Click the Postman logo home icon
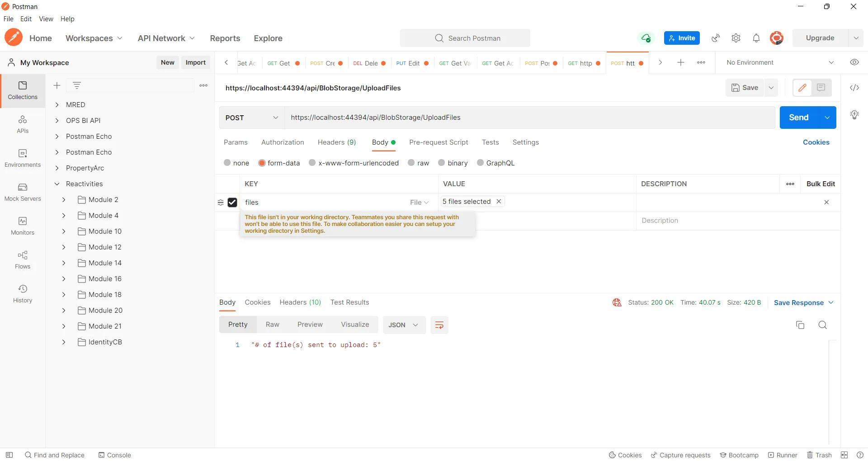Viewport: 868px width, 461px height. (x=14, y=38)
